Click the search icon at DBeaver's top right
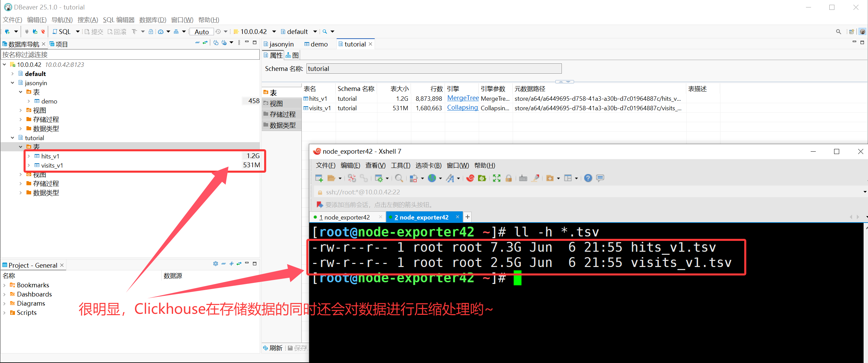The height and width of the screenshot is (363, 868). tap(839, 32)
